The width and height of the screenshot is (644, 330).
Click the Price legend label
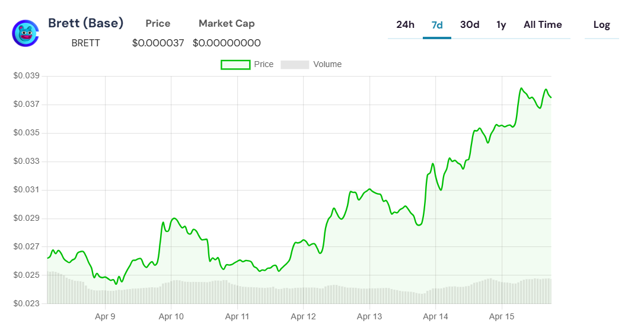tap(264, 64)
